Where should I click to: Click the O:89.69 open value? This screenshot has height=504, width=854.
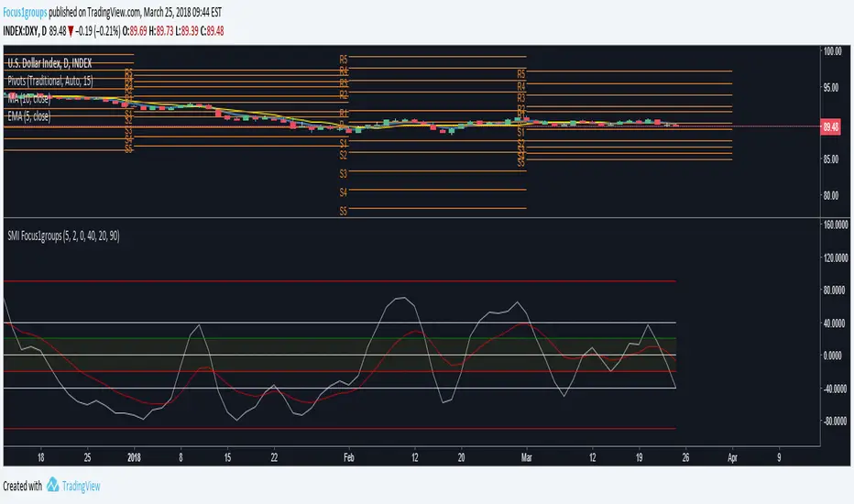coord(135,31)
